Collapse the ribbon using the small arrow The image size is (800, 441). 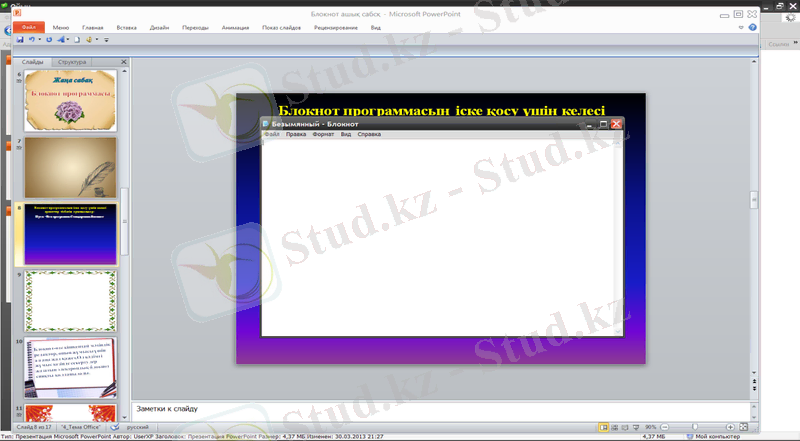[x=741, y=29]
